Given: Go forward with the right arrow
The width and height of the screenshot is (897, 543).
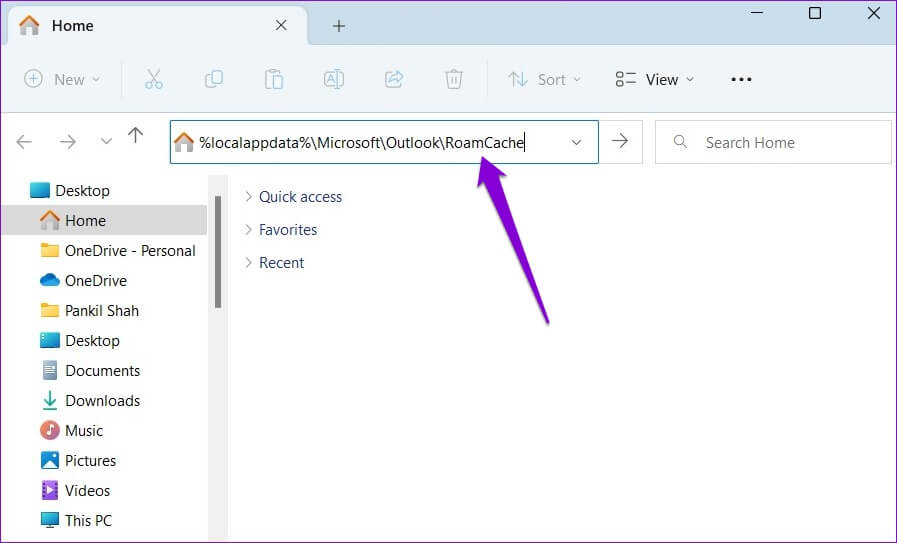Looking at the screenshot, I should click(68, 141).
